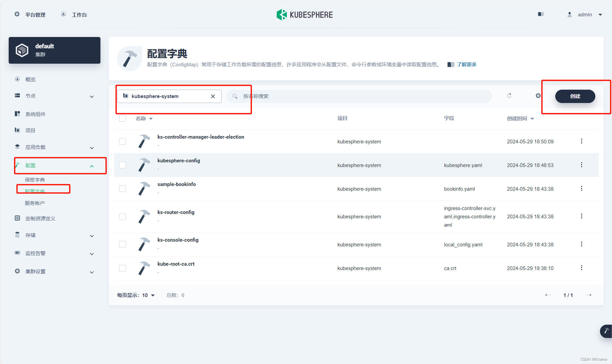Open sample-bookinfo ConfigMap
612x364 pixels.
pos(177,184)
